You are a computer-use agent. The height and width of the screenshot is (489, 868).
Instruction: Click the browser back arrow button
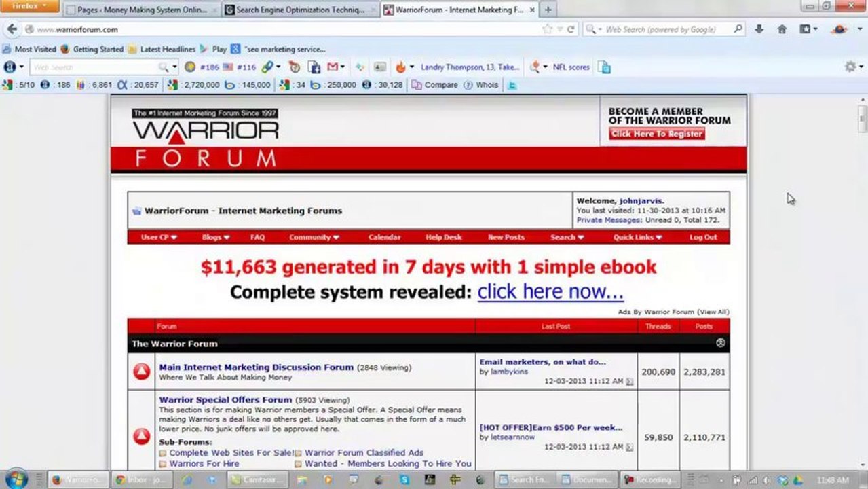coord(12,29)
